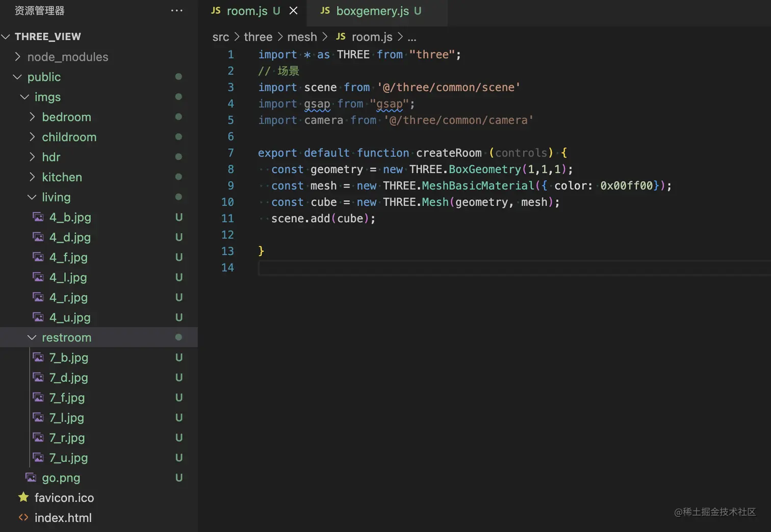771x532 pixels.
Task: Open the favicon.ico file
Action: 64,498
